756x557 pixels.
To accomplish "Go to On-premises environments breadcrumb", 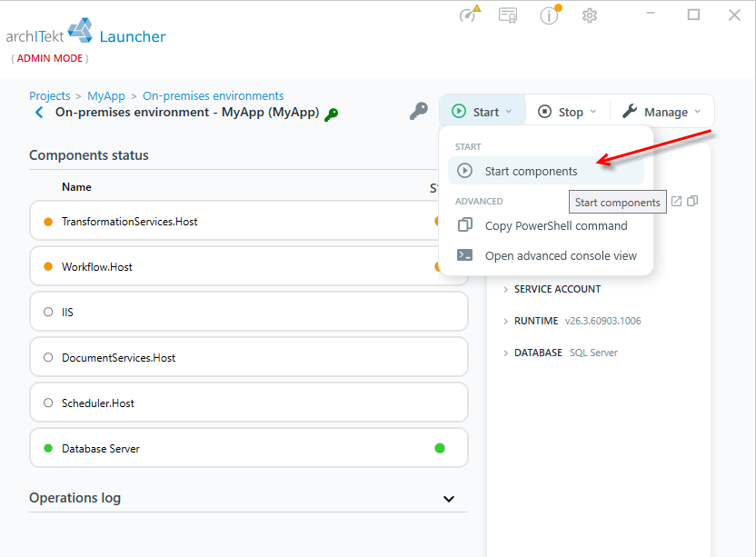I will coord(214,96).
